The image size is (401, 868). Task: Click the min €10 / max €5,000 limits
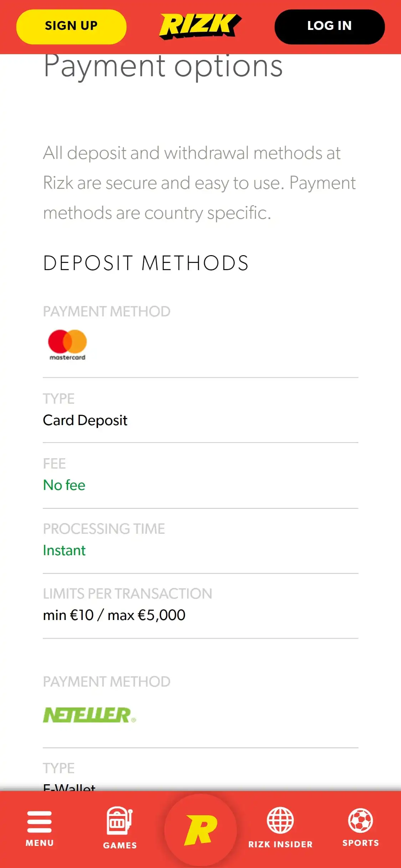[114, 615]
